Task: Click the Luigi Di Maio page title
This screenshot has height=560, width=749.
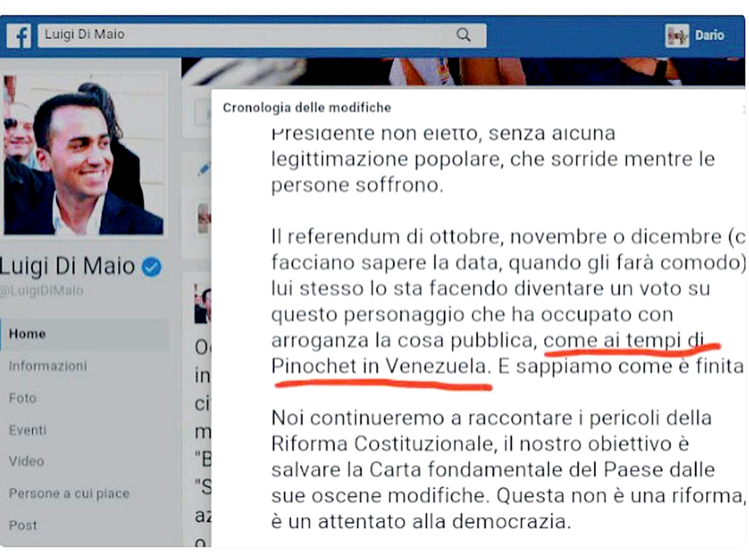Action: click(67, 266)
